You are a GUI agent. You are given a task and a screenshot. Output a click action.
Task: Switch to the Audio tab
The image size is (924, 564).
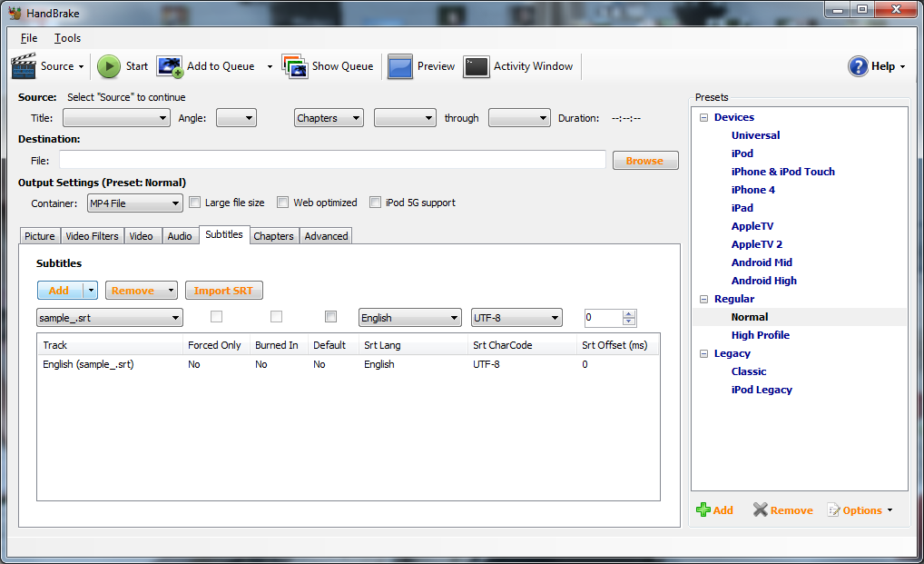click(x=180, y=236)
